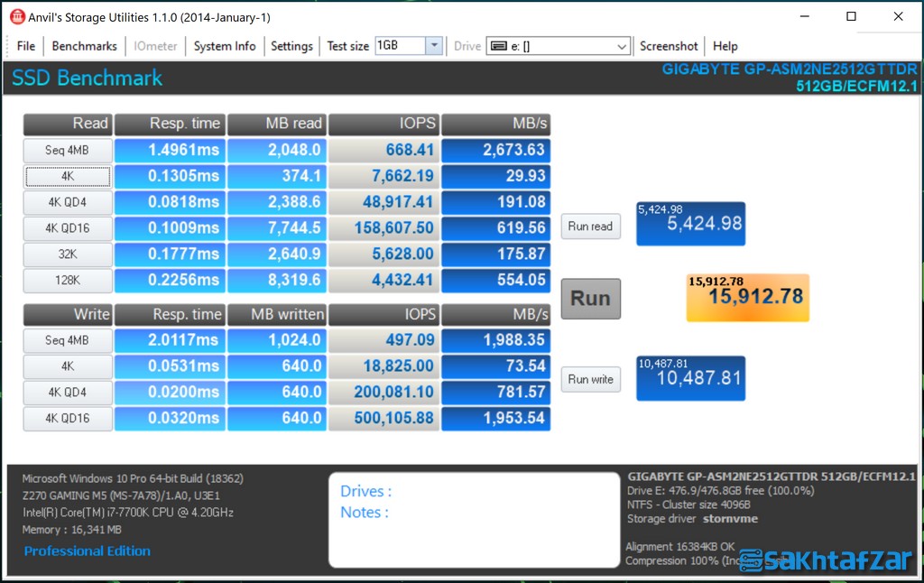Viewport: 924px width, 583px height.
Task: Click the 32K read speed 175.87
Action: tap(496, 254)
